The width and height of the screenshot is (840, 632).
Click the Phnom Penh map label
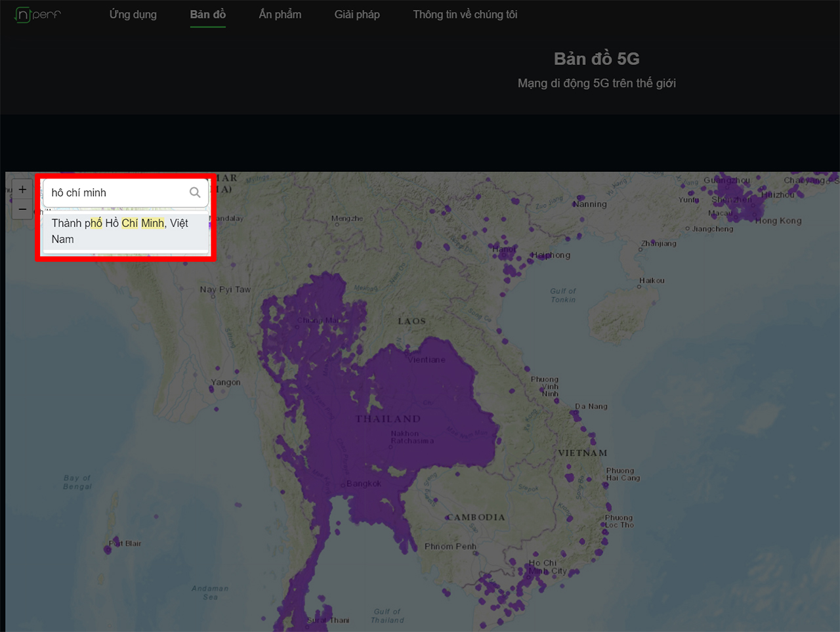click(x=450, y=546)
